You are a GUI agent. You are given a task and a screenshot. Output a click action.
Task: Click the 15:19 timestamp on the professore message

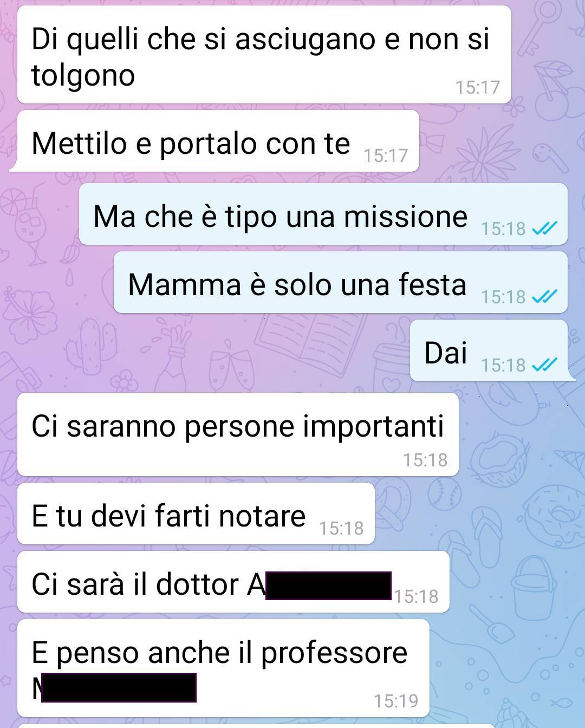pyautogui.click(x=396, y=701)
